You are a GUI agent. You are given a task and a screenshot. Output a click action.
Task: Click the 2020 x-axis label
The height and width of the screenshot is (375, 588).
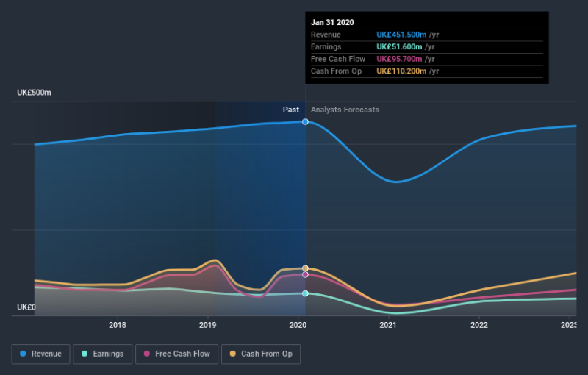tap(298, 324)
